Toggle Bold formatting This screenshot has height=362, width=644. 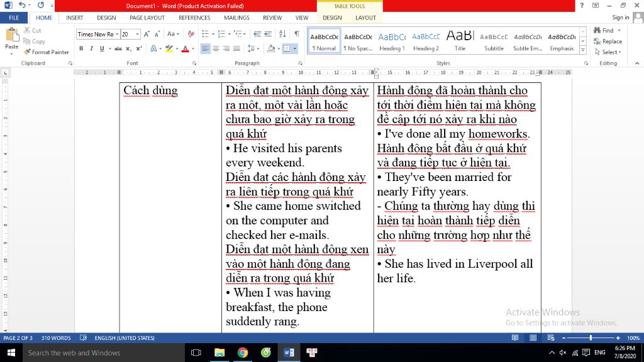81,48
